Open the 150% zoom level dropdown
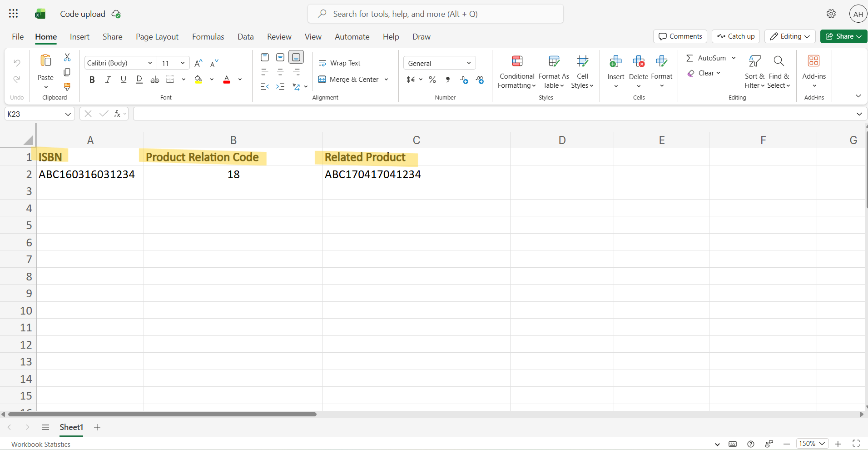The image size is (868, 450). (x=812, y=444)
